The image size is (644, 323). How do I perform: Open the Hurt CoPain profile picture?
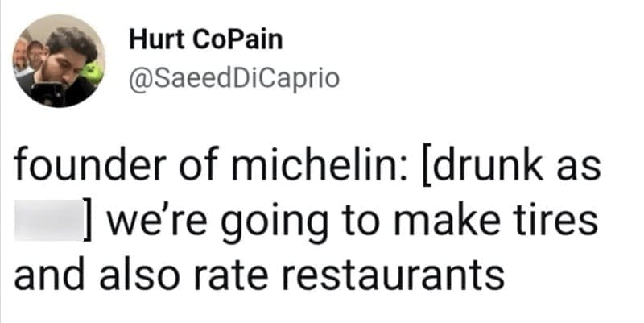(x=60, y=60)
